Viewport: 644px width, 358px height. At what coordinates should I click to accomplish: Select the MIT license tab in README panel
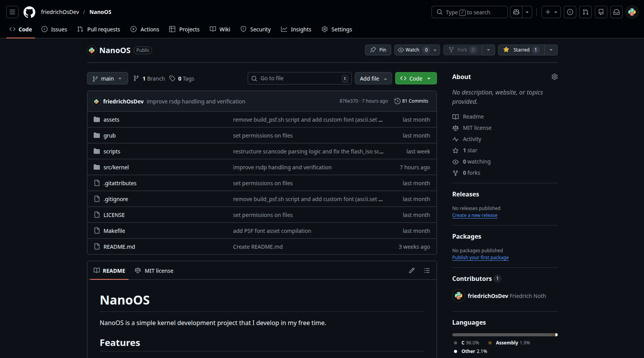click(154, 271)
